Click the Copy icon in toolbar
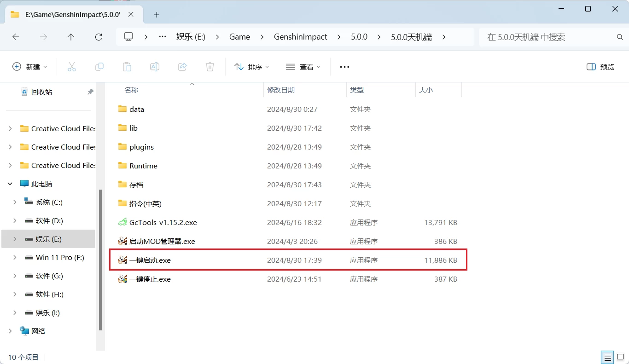The height and width of the screenshot is (364, 629). coord(99,67)
